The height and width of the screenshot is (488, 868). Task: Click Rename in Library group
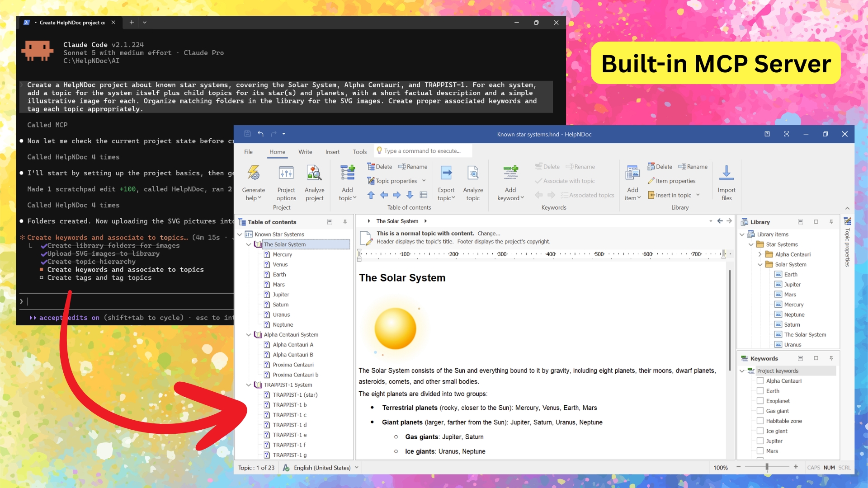(x=693, y=167)
